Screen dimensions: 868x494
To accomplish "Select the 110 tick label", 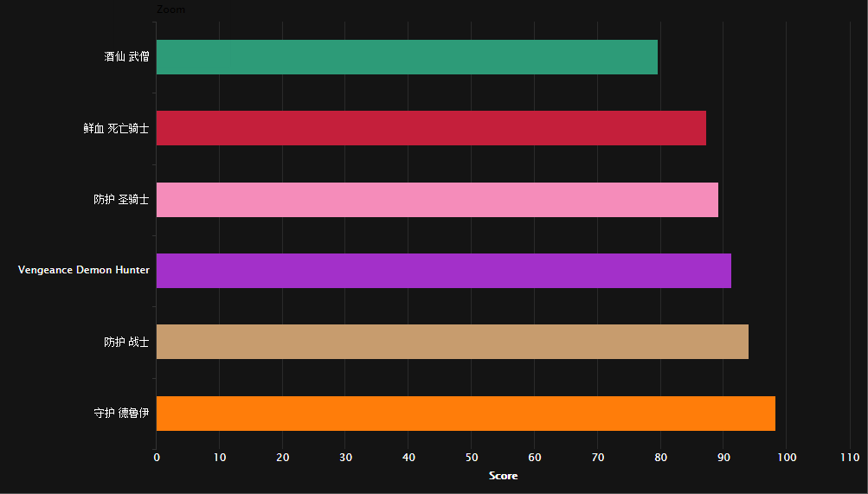I will click(x=850, y=458).
